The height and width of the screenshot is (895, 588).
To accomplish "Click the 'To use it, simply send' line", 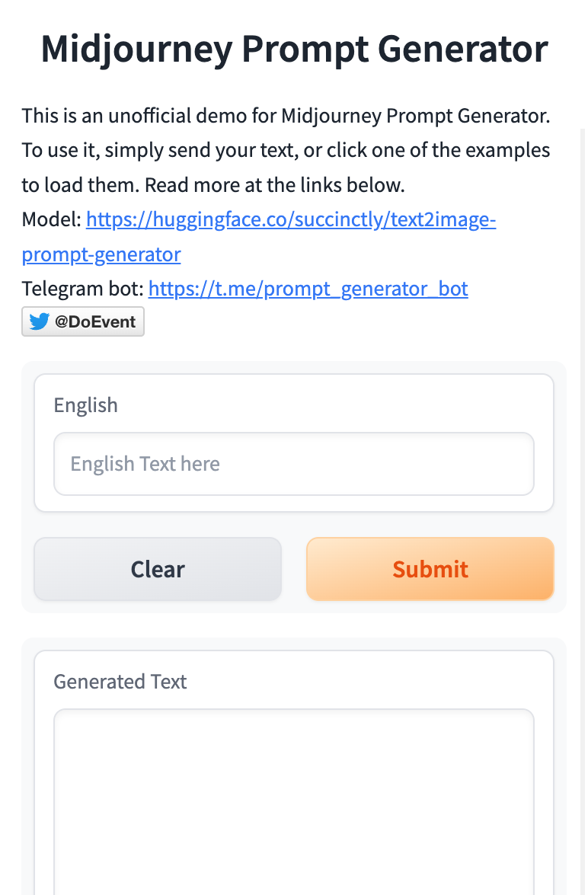I will (286, 150).
